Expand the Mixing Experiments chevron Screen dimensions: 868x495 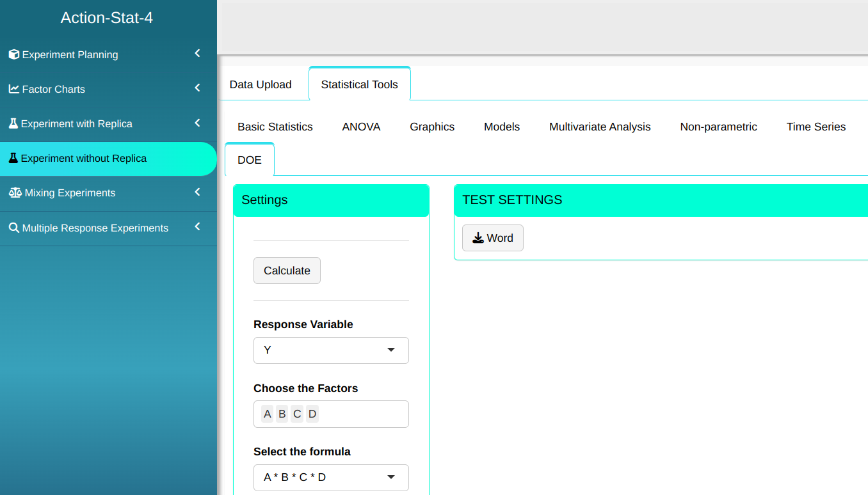[x=197, y=192]
